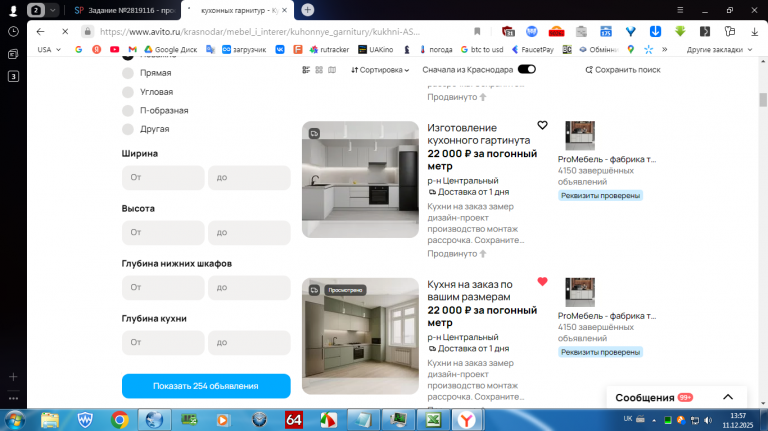Add a new sidebar item with plus icon
The image size is (768, 431).
tap(13, 377)
